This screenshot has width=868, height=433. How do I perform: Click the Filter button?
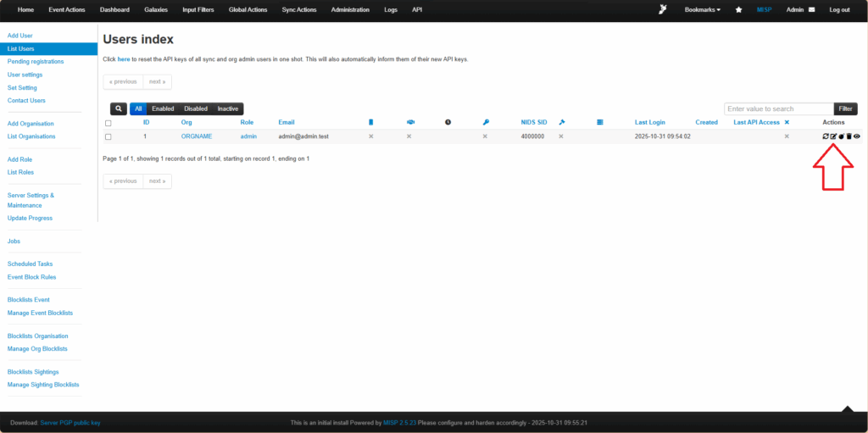point(845,109)
